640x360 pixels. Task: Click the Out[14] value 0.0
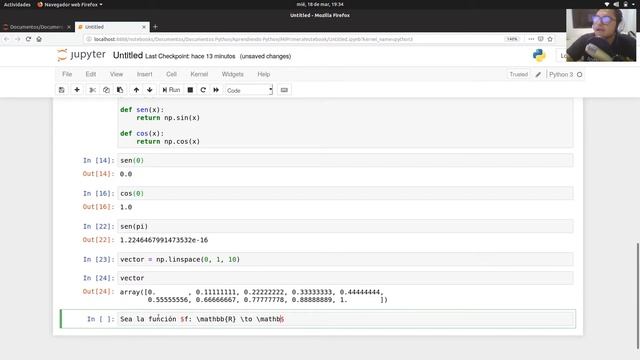point(126,174)
